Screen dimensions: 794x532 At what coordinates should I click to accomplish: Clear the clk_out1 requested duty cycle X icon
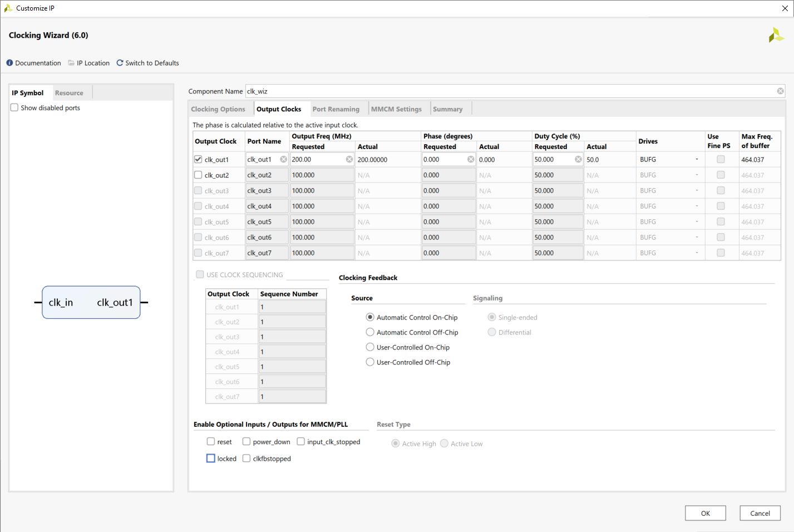tap(578, 159)
